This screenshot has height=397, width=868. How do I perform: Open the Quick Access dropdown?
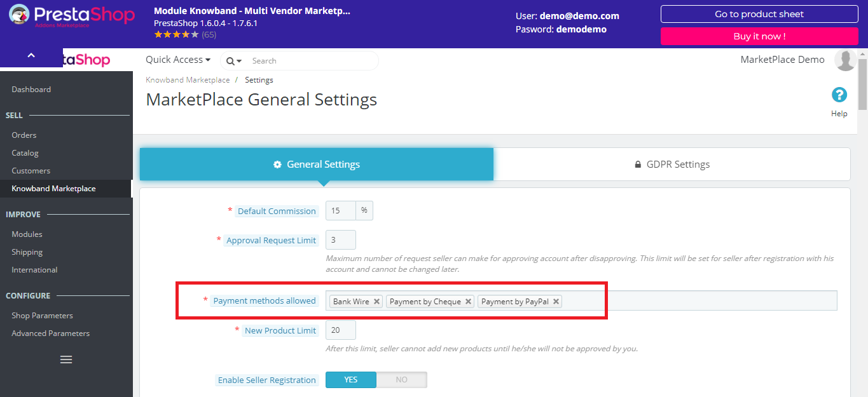(x=178, y=60)
